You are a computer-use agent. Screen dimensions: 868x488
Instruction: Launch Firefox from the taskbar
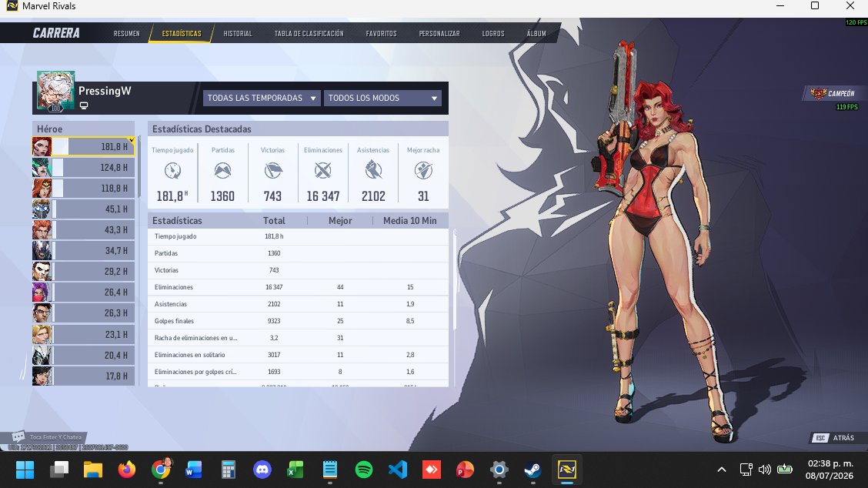127,470
